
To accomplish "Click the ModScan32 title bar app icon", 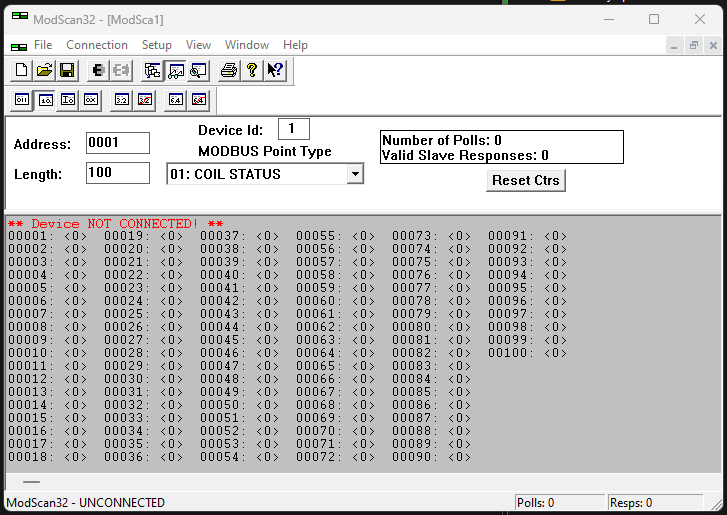I will pyautogui.click(x=19, y=16).
